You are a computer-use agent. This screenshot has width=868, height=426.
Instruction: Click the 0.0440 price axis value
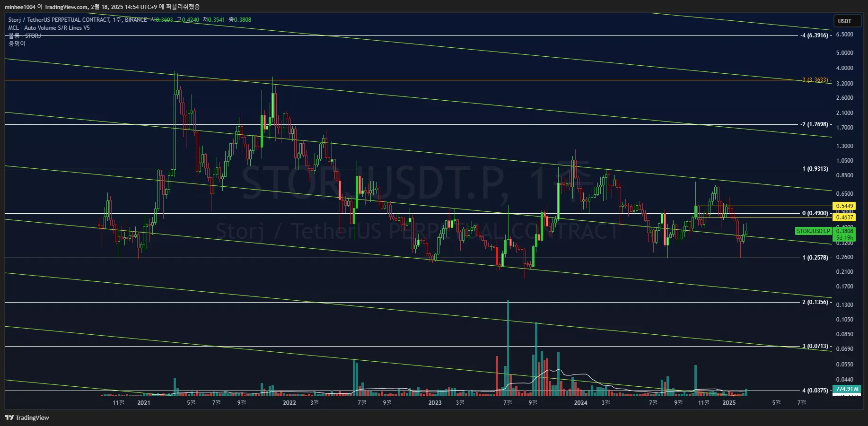(x=845, y=380)
